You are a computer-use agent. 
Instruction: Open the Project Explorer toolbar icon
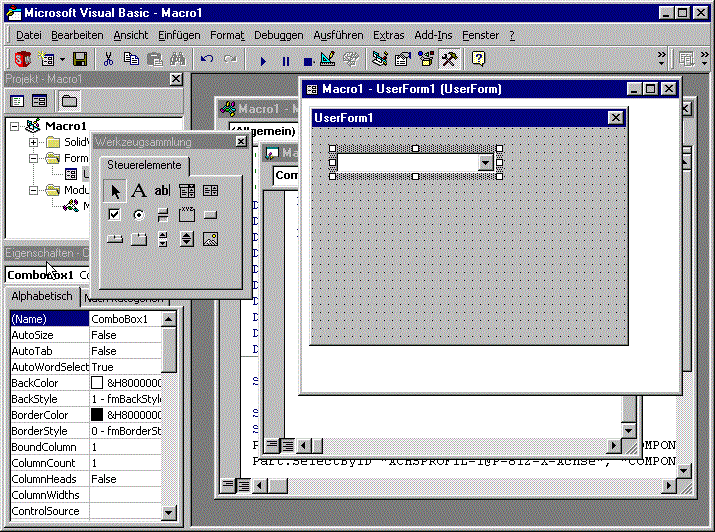(x=379, y=59)
